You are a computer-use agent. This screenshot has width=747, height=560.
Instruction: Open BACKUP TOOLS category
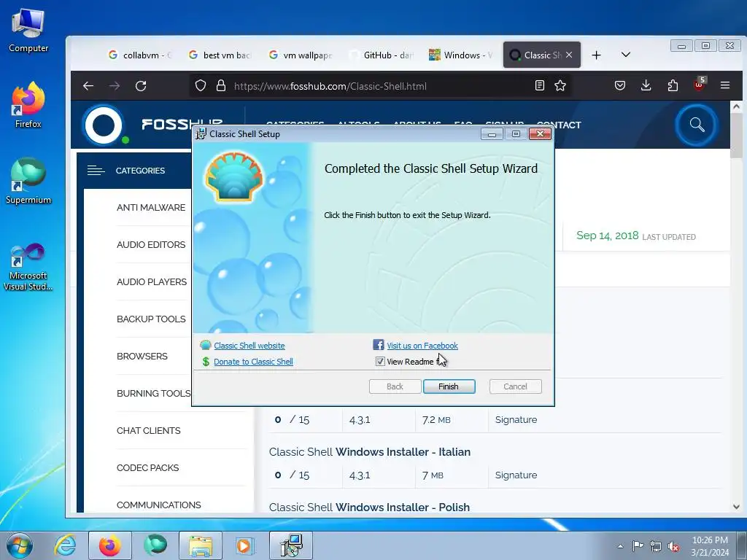pyautogui.click(x=151, y=319)
